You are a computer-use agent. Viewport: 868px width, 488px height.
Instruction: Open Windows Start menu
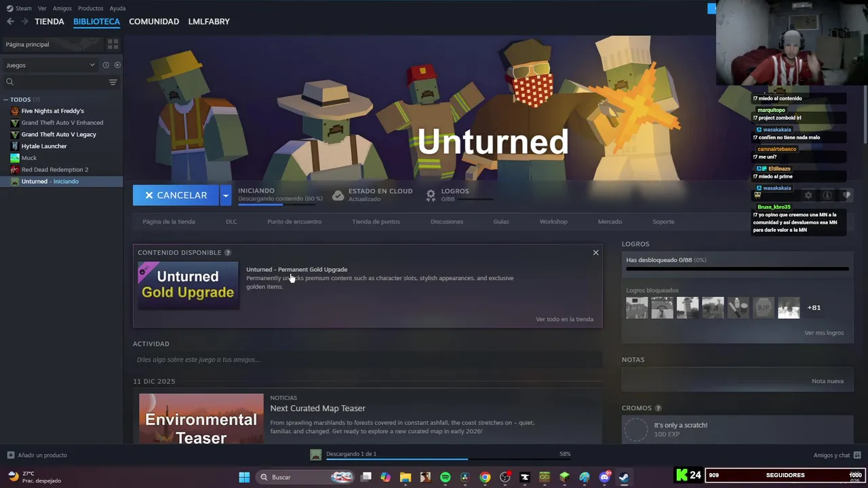pyautogui.click(x=244, y=477)
